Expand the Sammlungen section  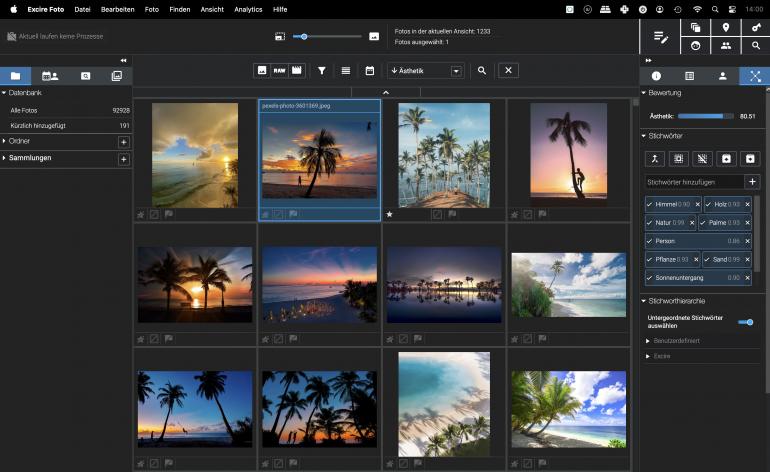pos(4,158)
